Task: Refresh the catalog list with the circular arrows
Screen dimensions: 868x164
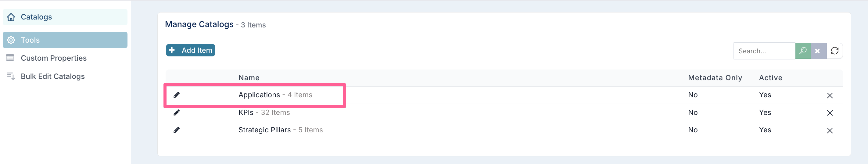Action: click(835, 51)
